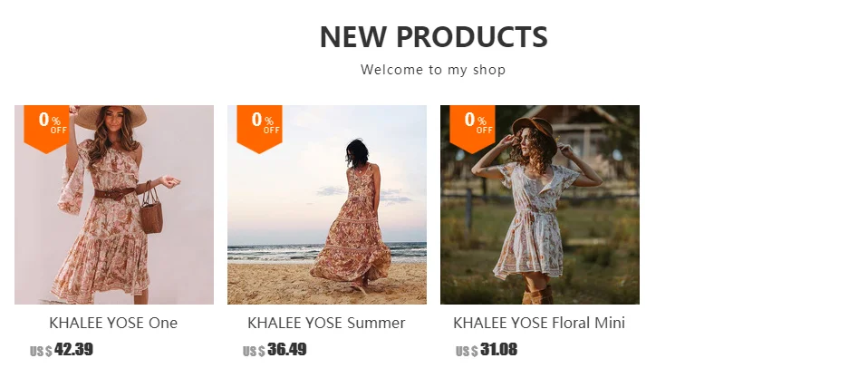Open the KHALEE YOSE One product photo
Screen dimensions: 868x368
point(114,205)
